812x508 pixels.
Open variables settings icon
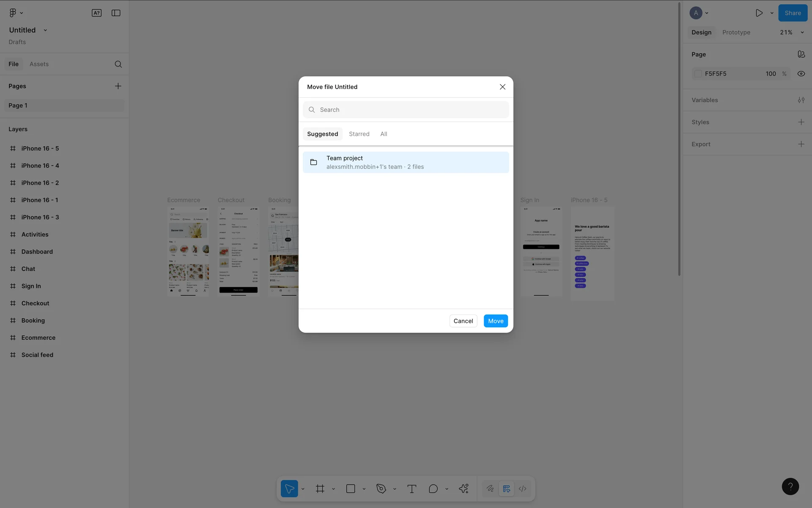[x=801, y=100]
